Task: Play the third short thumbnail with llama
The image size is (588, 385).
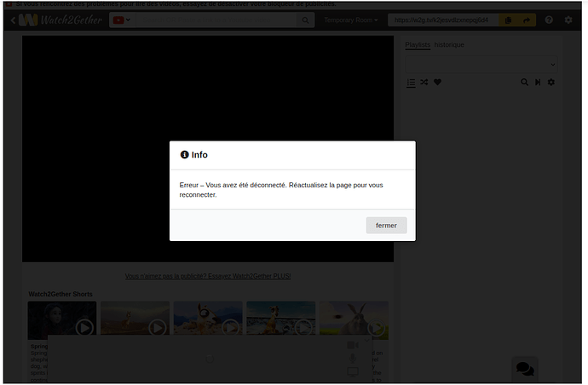Action: click(x=208, y=320)
